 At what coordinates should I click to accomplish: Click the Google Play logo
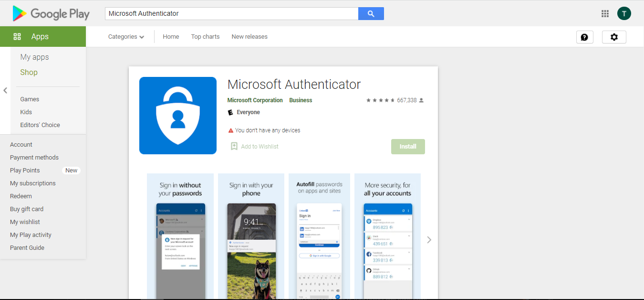tap(51, 13)
